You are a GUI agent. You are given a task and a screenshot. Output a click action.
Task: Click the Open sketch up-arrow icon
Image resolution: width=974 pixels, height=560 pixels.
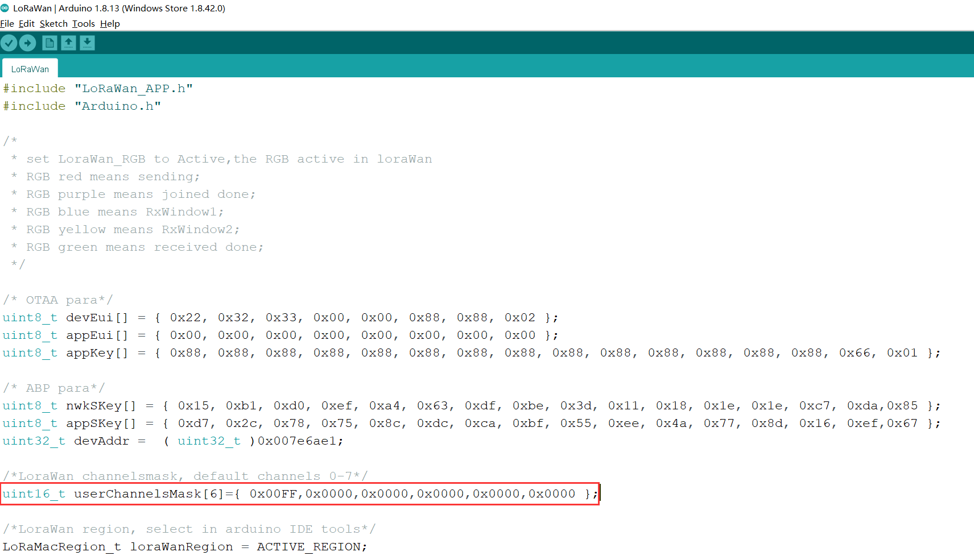click(68, 43)
